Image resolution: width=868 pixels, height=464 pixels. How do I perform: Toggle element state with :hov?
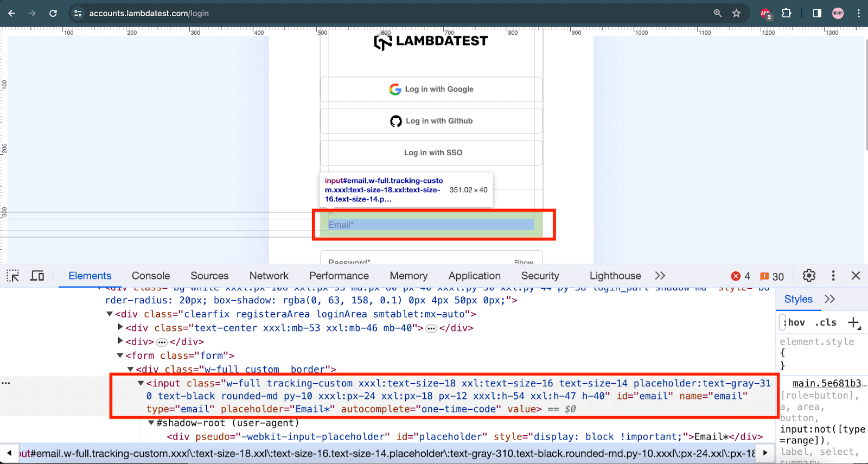[794, 322]
